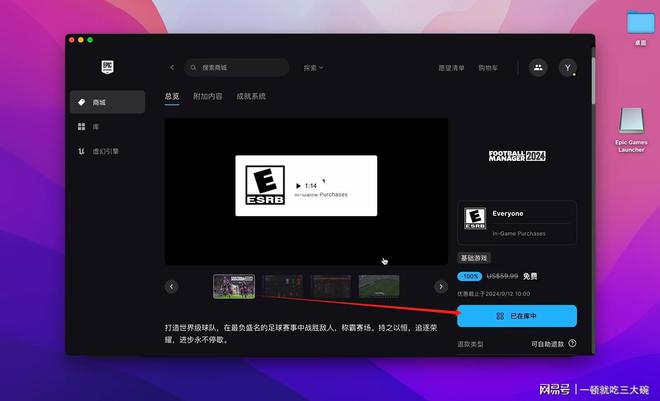
Task: Click the 基础游戏 base game tag
Action: point(474,258)
